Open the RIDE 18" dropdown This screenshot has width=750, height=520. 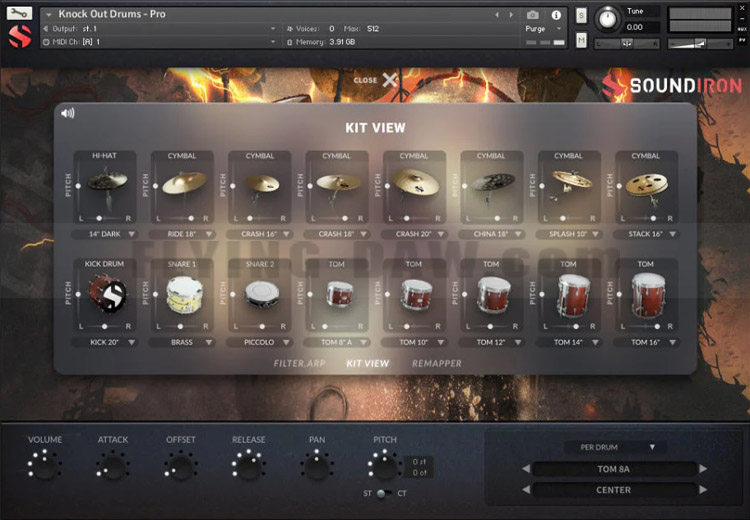[x=182, y=234]
